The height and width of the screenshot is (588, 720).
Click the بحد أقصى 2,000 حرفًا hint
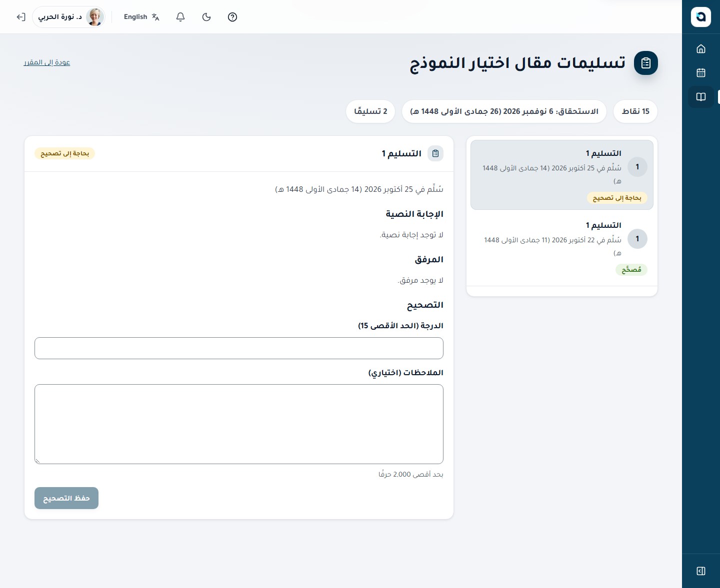coord(411,474)
